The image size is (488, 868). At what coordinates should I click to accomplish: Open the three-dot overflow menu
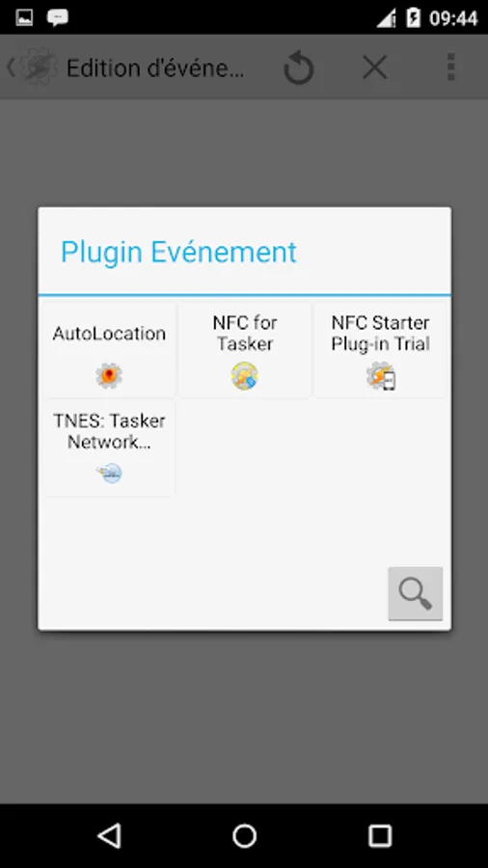click(451, 68)
